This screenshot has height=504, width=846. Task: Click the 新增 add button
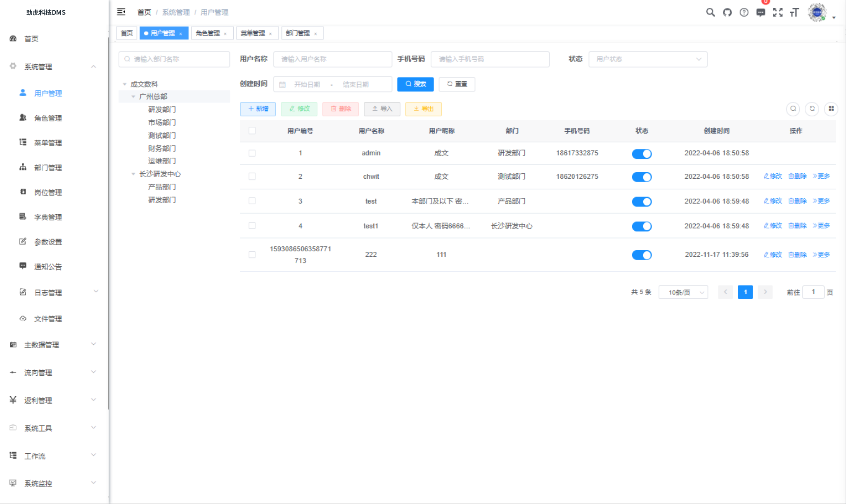(x=258, y=109)
